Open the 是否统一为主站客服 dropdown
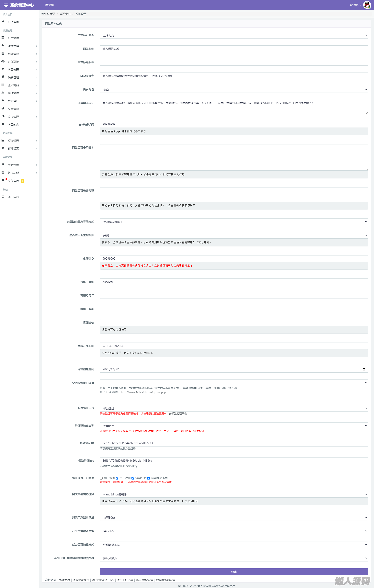Viewport: 374px width, 588px height. click(x=234, y=235)
